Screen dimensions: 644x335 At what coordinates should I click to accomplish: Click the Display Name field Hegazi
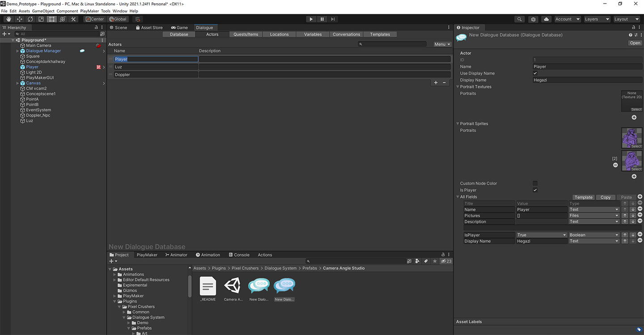coord(587,80)
